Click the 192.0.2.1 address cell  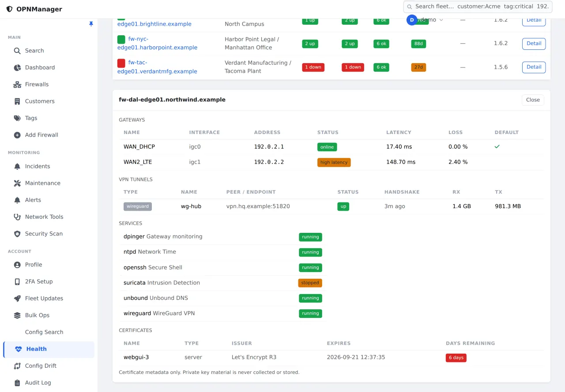click(269, 146)
